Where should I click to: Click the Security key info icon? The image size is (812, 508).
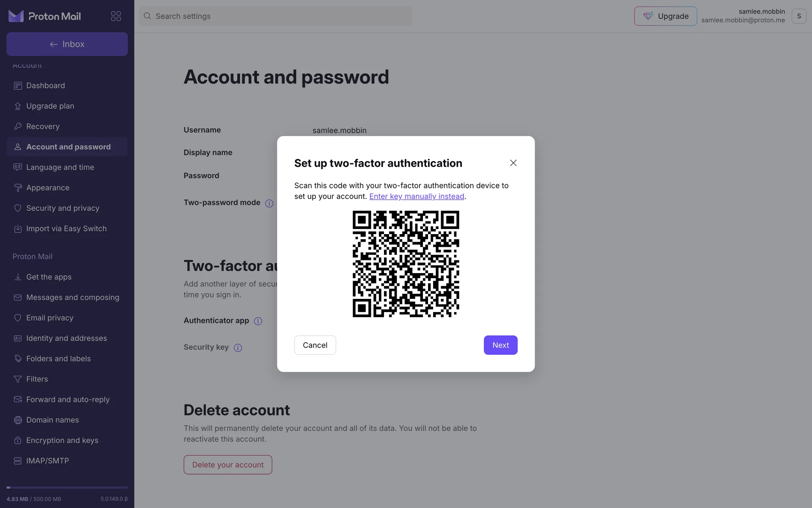tap(238, 348)
